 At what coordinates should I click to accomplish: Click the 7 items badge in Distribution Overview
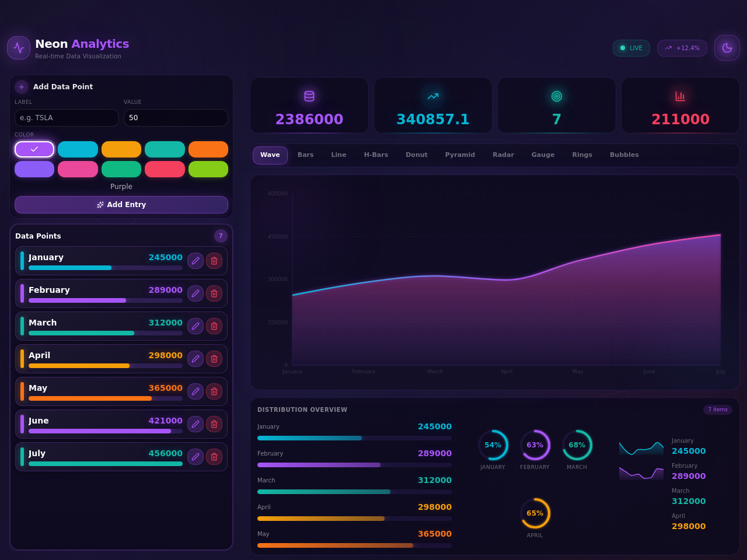tap(718, 409)
